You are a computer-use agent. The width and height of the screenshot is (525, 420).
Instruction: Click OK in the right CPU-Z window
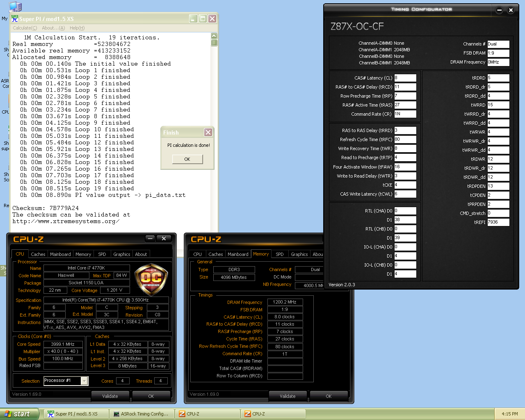329,396
